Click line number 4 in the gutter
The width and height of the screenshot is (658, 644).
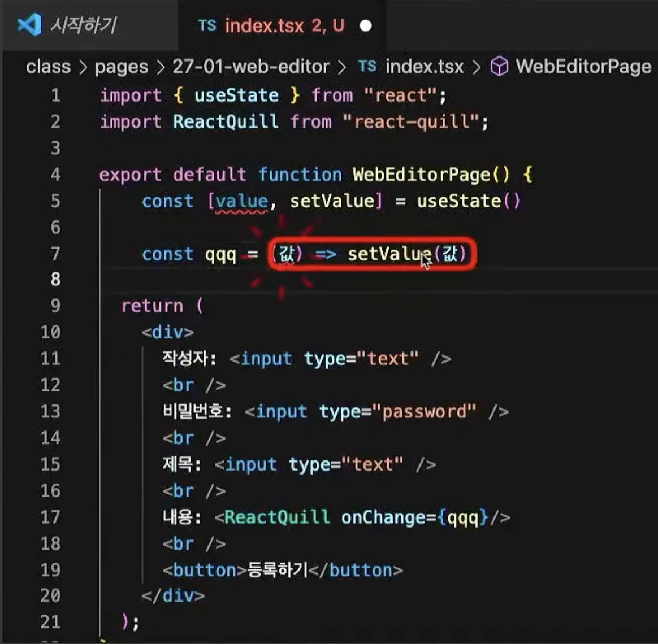pyautogui.click(x=55, y=175)
